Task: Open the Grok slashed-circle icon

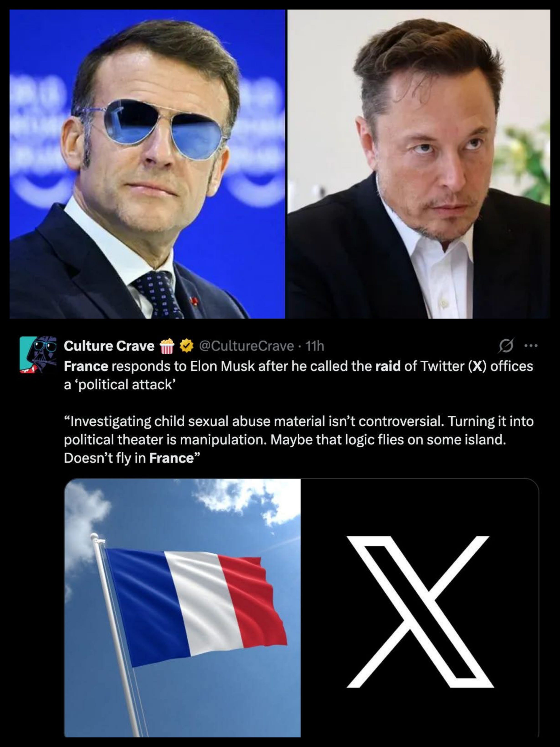Action: coord(506,346)
